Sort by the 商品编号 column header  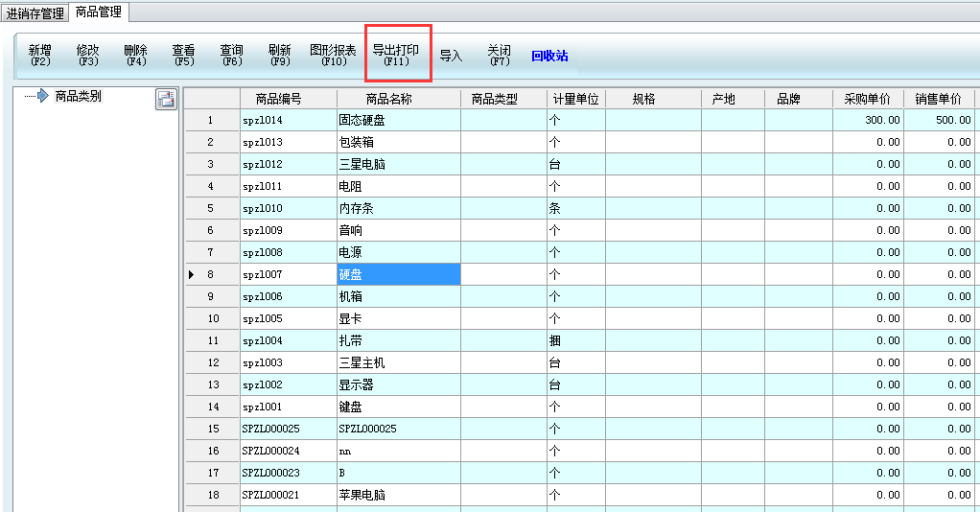pyautogui.click(x=288, y=99)
